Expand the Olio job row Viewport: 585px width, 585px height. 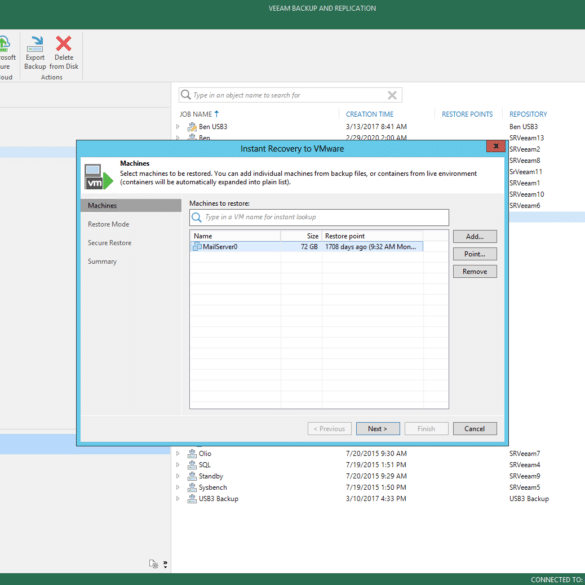pos(178,454)
